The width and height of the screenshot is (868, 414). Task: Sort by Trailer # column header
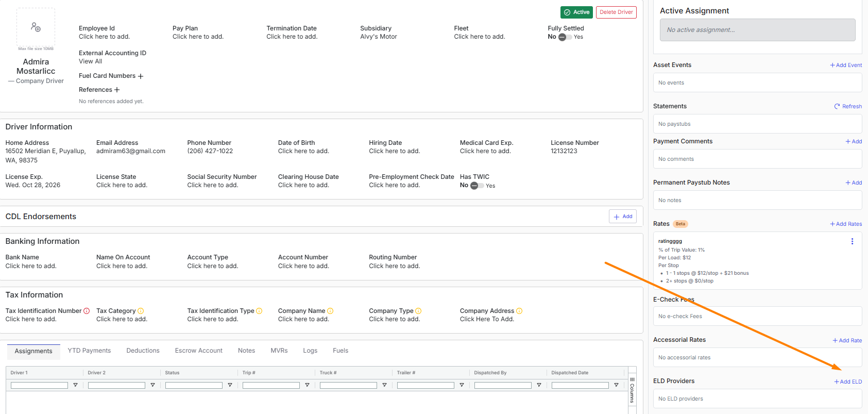[x=406, y=373]
